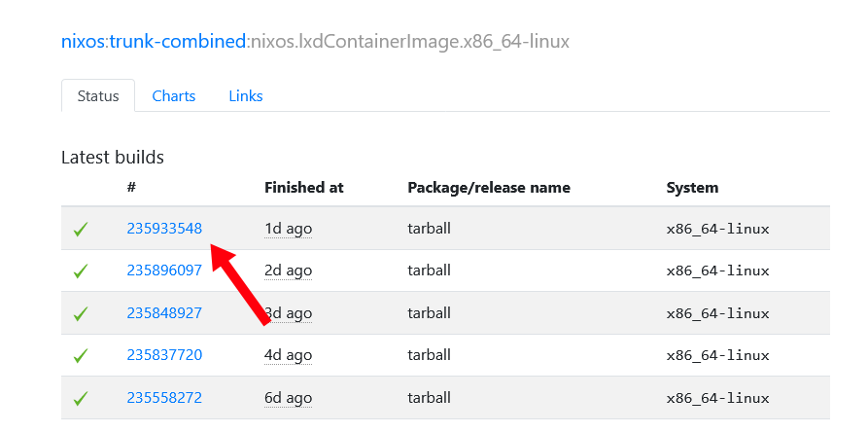Image resolution: width=868 pixels, height=433 pixels.
Task: Click success checkmark for build 235558272
Action: pos(81,398)
